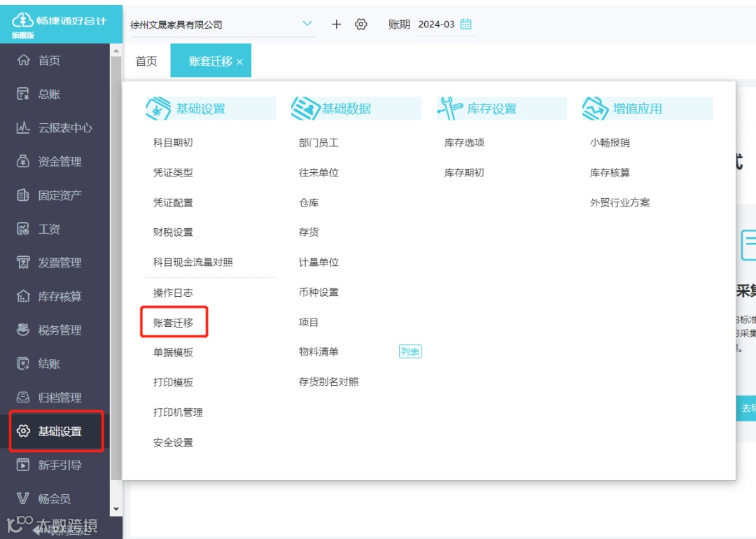Click the 归档管理 archive icon
The height and width of the screenshot is (539, 756).
click(x=23, y=398)
